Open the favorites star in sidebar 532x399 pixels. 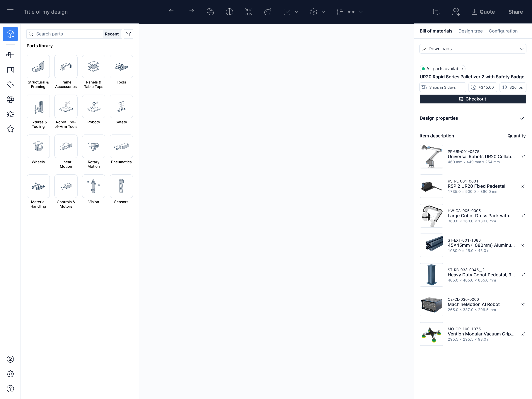click(x=10, y=129)
